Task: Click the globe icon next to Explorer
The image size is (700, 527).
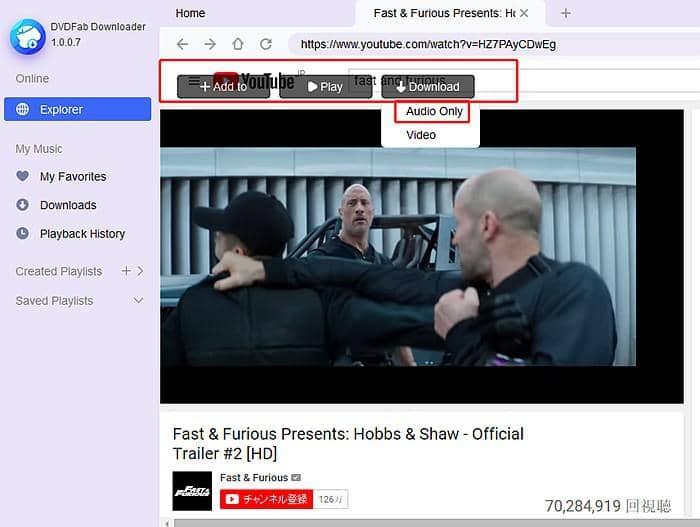Action: (22, 109)
